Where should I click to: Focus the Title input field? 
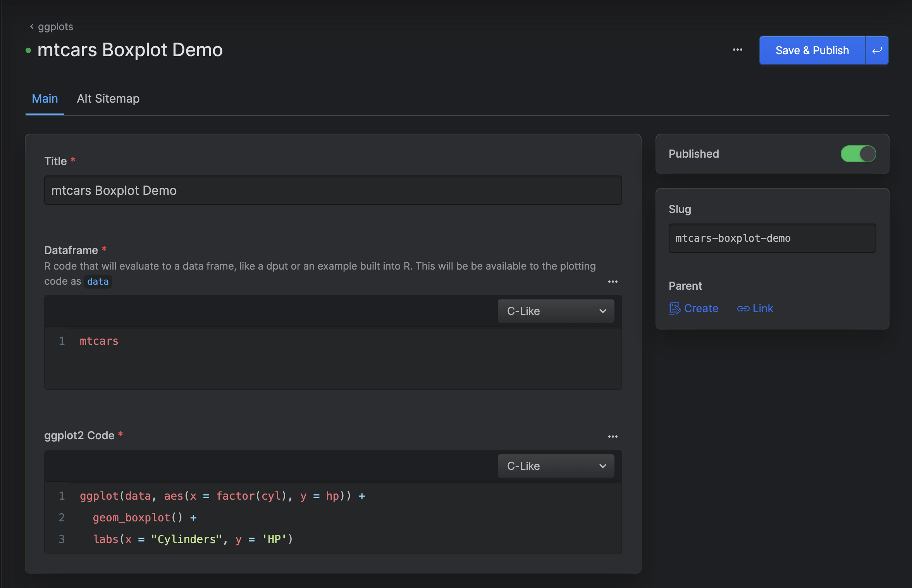point(333,190)
